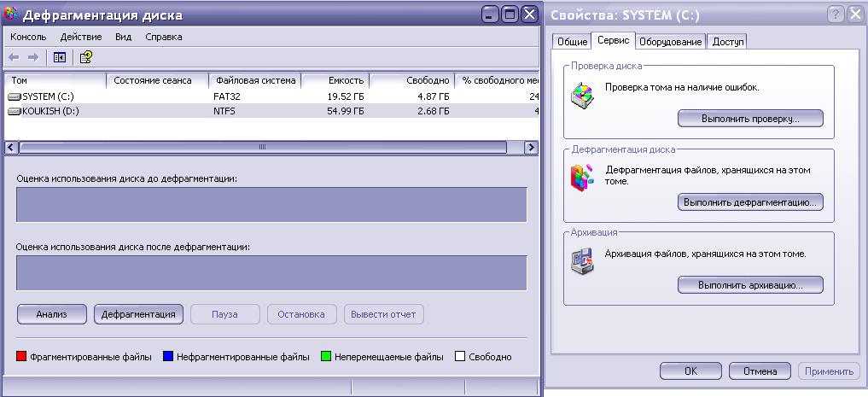Click the Пауза button
868x397 pixels.
pyautogui.click(x=224, y=314)
